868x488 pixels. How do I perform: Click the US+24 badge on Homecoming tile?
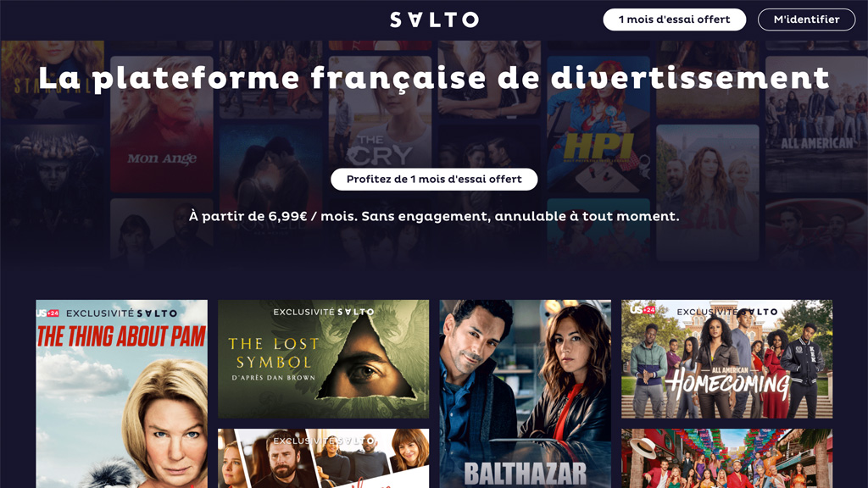pyautogui.click(x=644, y=310)
